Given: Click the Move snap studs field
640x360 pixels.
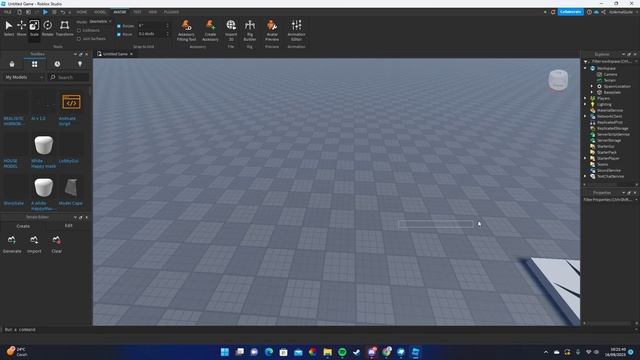Looking at the screenshot, I should point(153,34).
